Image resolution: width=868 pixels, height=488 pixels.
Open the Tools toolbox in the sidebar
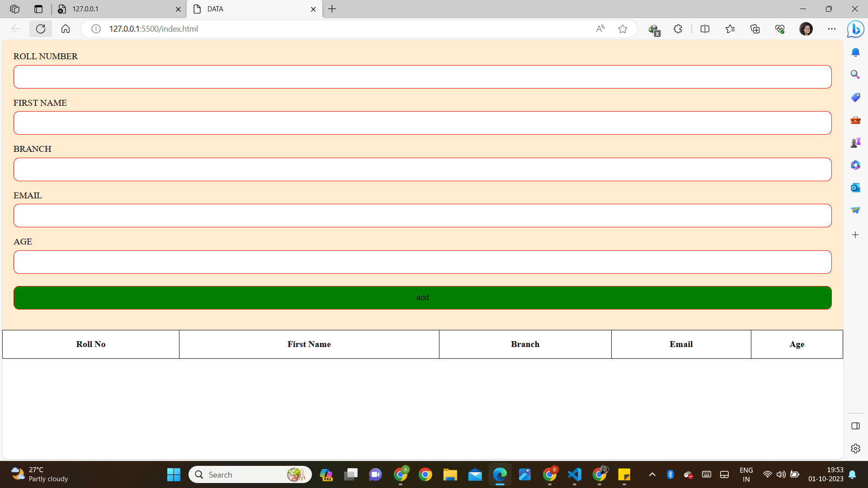856,120
